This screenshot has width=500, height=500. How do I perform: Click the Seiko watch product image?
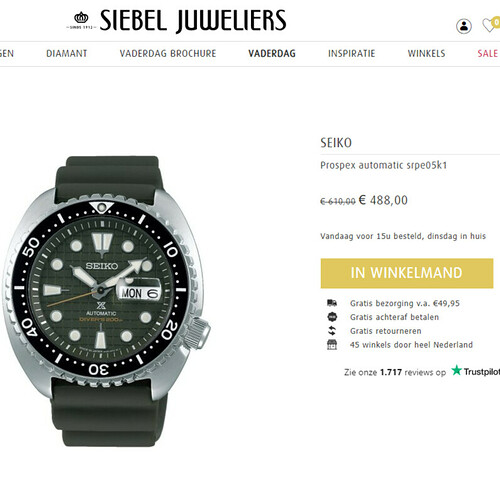(107, 301)
